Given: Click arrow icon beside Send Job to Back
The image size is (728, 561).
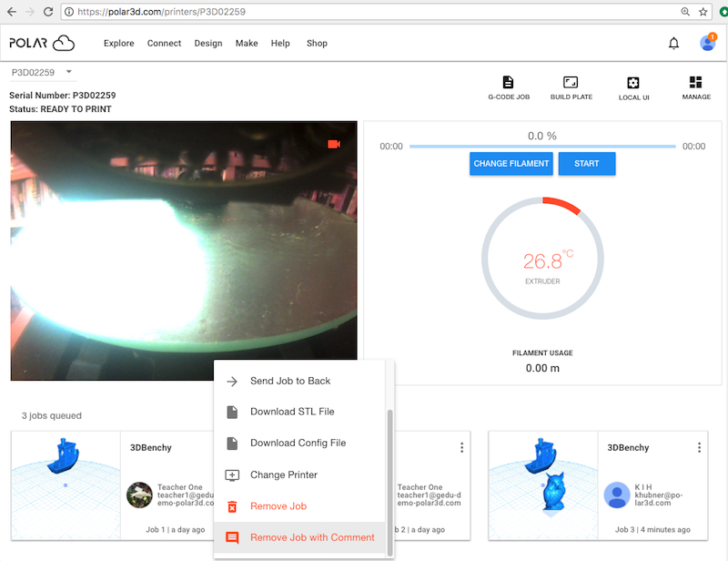Looking at the screenshot, I should (232, 382).
